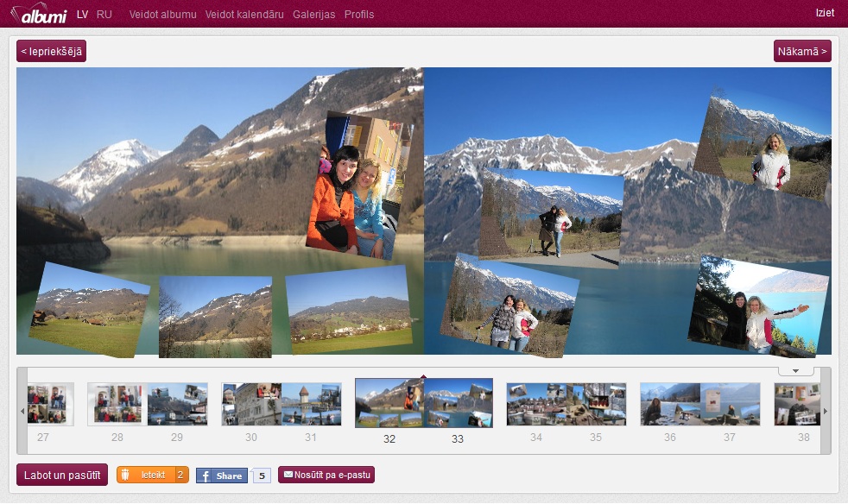Open the Veidot albumu menu item
The image size is (848, 504).
163,15
